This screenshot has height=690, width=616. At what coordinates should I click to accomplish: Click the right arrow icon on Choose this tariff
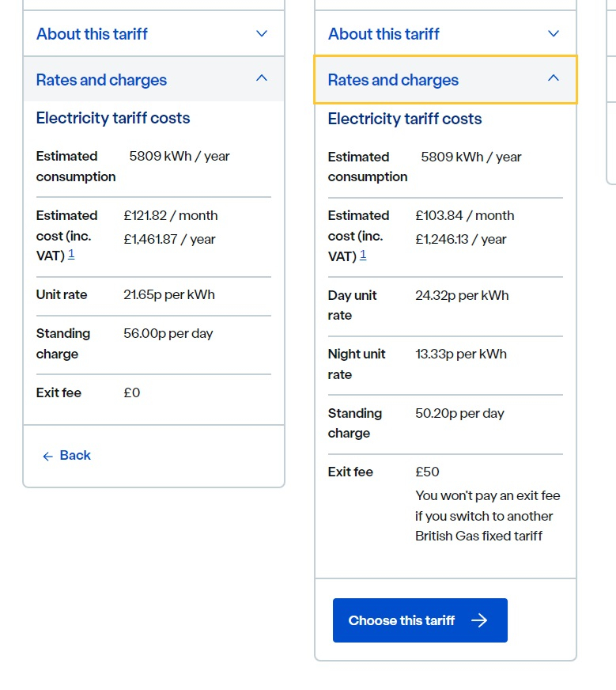point(479,620)
